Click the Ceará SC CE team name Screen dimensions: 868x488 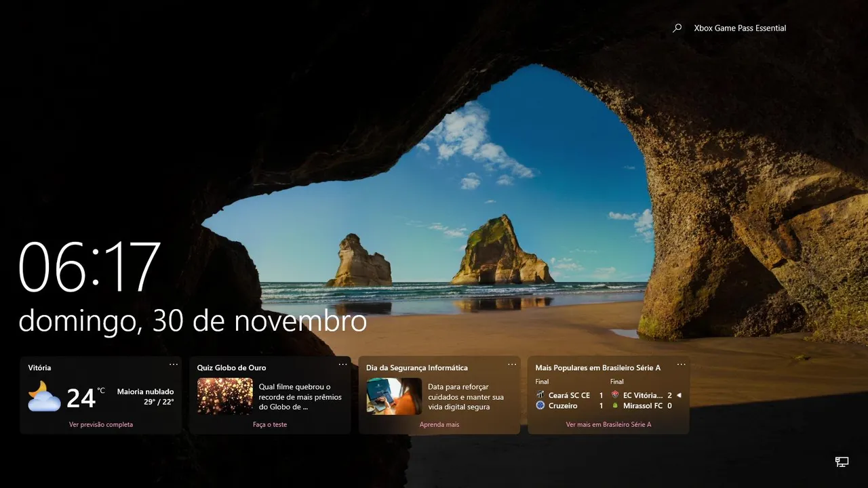(570, 395)
